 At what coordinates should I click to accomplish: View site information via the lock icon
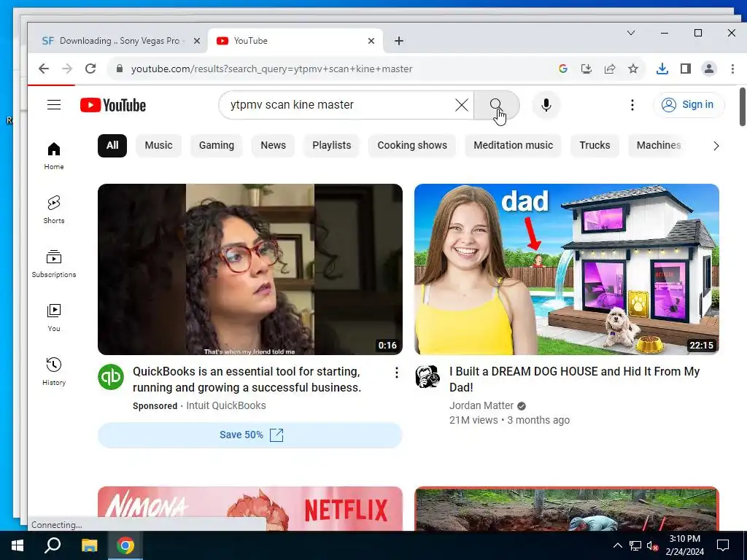(x=120, y=69)
